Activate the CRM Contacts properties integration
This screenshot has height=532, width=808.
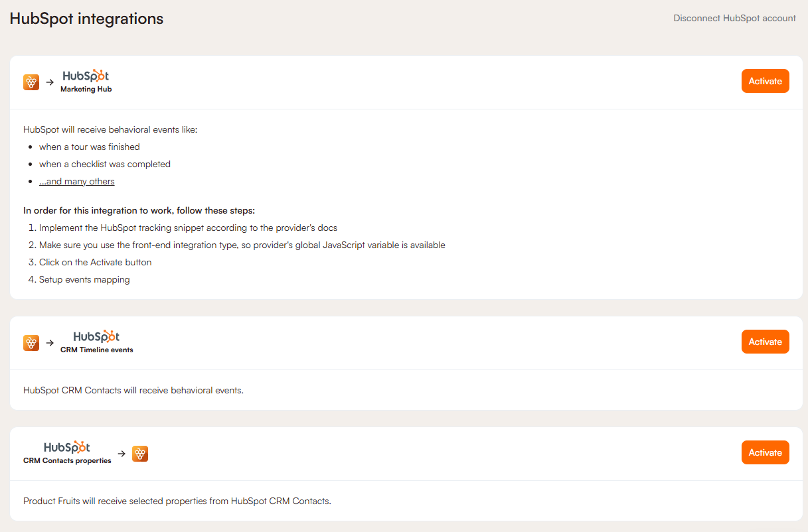click(765, 452)
